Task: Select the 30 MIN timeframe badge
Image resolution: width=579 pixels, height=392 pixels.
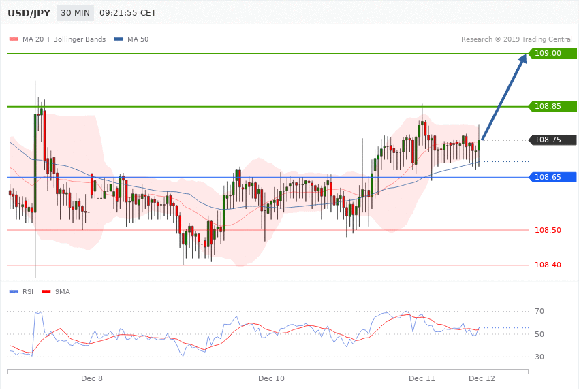Action: 76,13
